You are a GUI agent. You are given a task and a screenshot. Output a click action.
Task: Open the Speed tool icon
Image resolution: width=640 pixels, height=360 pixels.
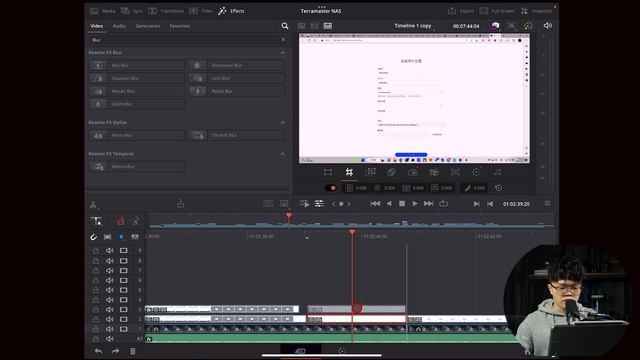tap(413, 172)
